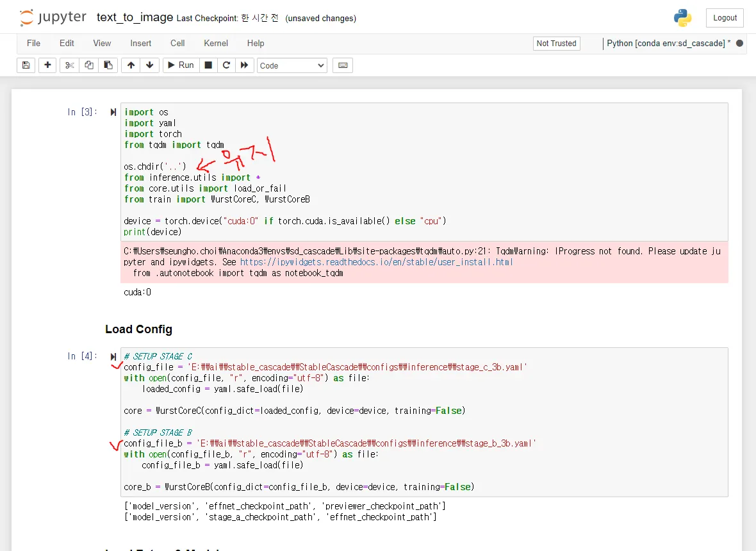The image size is (756, 551).
Task: Open the command palette keyboard icon
Action: (x=343, y=65)
